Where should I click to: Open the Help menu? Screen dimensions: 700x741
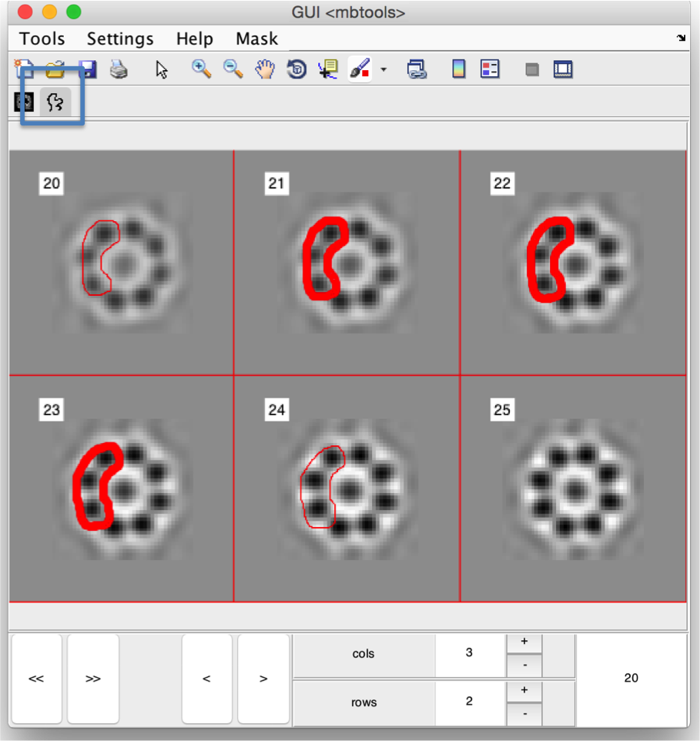(195, 39)
